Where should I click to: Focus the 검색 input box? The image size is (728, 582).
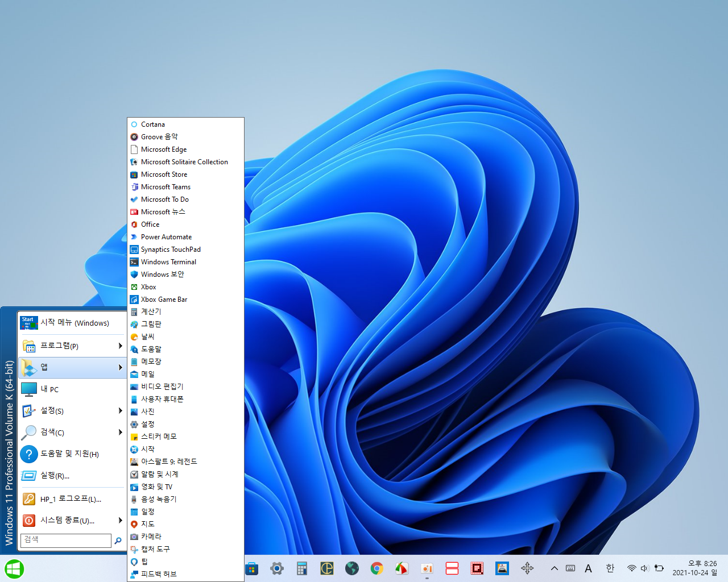pyautogui.click(x=66, y=540)
